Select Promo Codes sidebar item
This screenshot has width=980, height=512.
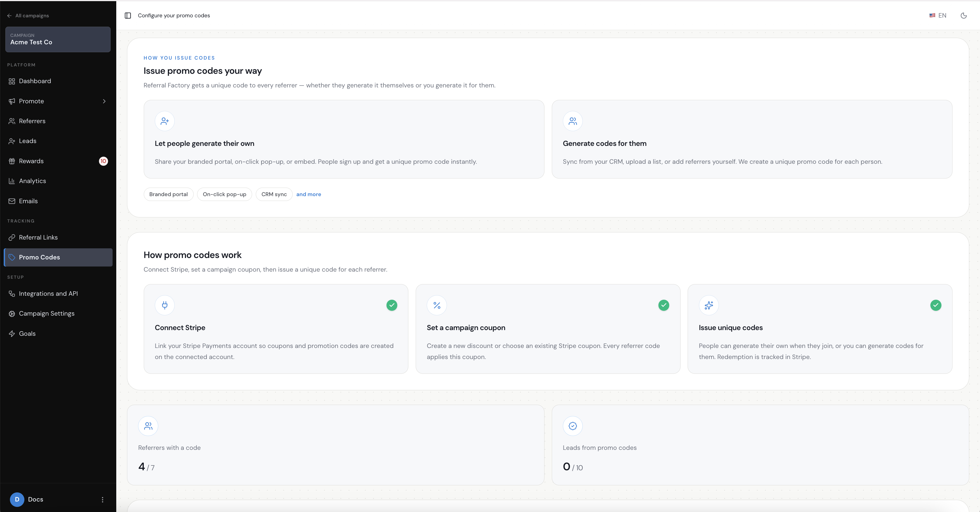point(58,257)
